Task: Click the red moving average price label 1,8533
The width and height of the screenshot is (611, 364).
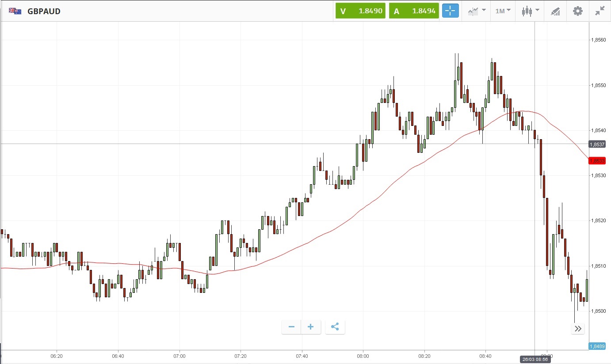Action: coord(597,161)
